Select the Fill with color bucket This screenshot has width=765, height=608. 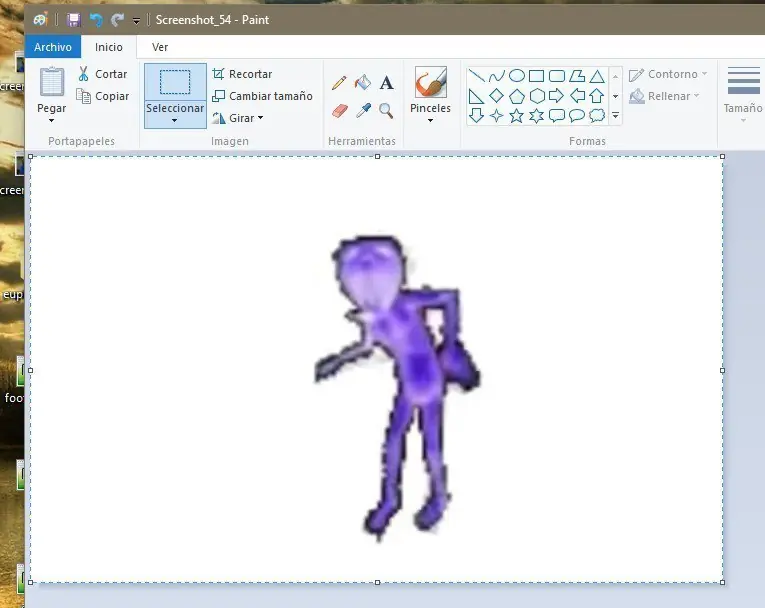(x=362, y=82)
